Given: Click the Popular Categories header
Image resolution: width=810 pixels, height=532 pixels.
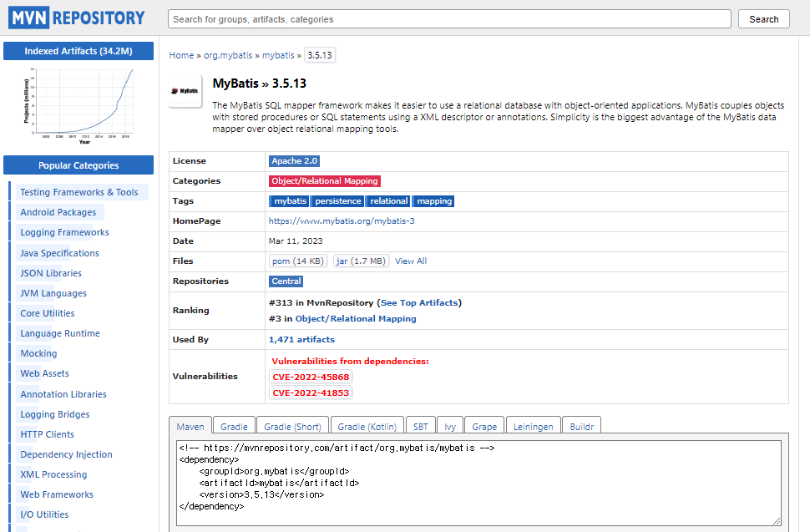Looking at the screenshot, I should tap(78, 165).
